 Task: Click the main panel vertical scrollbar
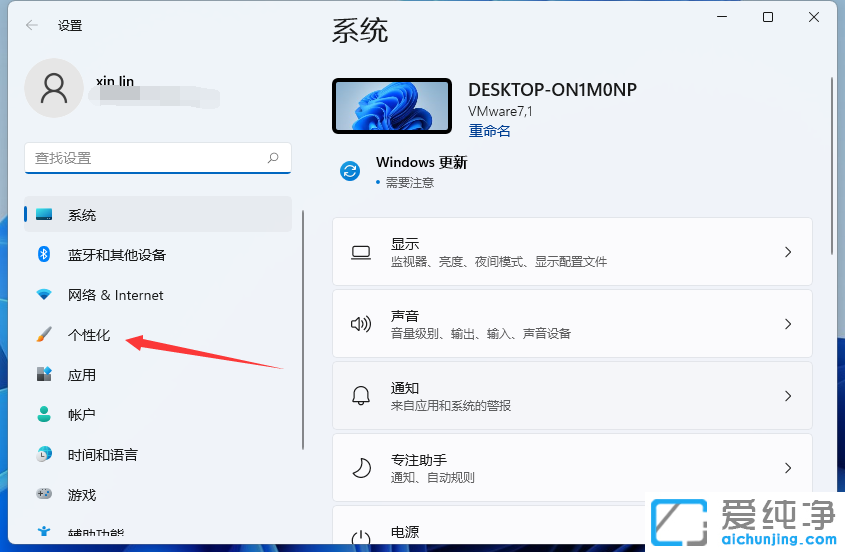point(832,167)
